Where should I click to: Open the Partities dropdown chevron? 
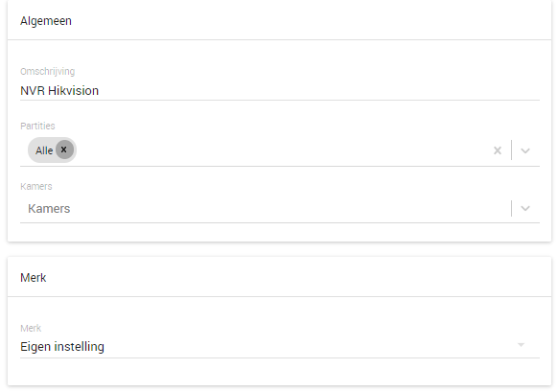coord(525,150)
